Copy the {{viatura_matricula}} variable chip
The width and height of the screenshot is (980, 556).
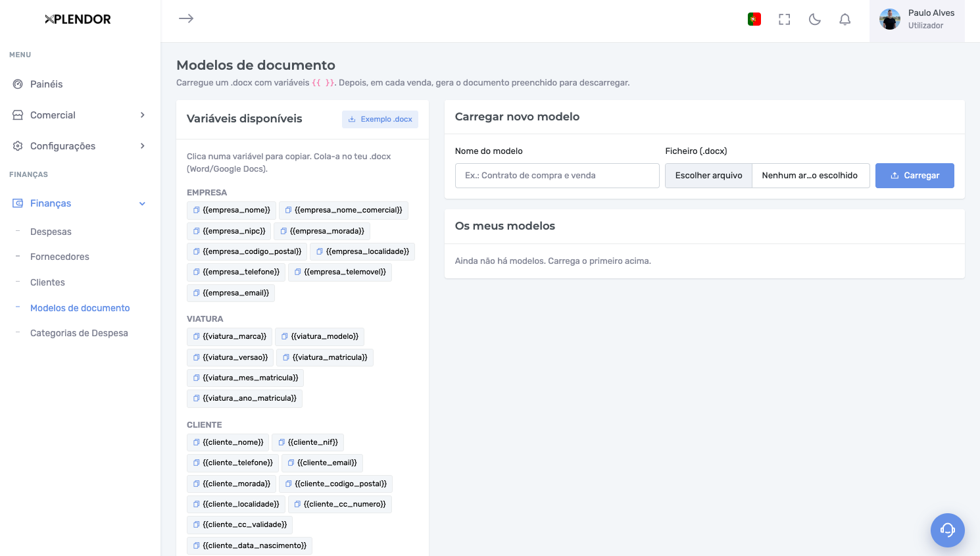click(325, 357)
